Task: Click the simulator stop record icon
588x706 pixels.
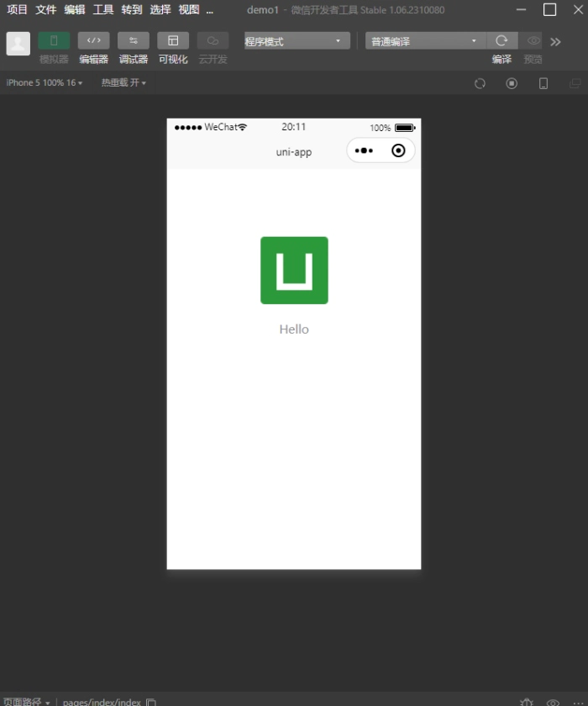Action: coord(512,83)
